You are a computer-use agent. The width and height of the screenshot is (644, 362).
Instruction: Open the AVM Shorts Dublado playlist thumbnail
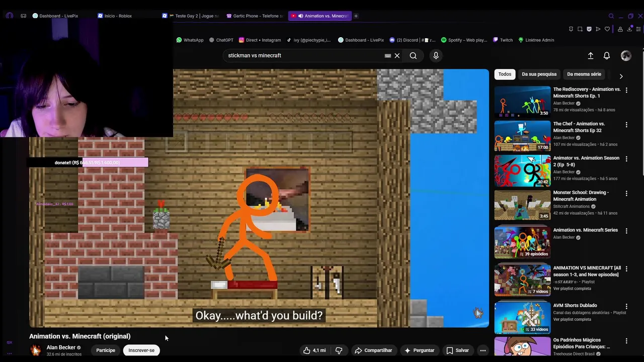[522, 318]
